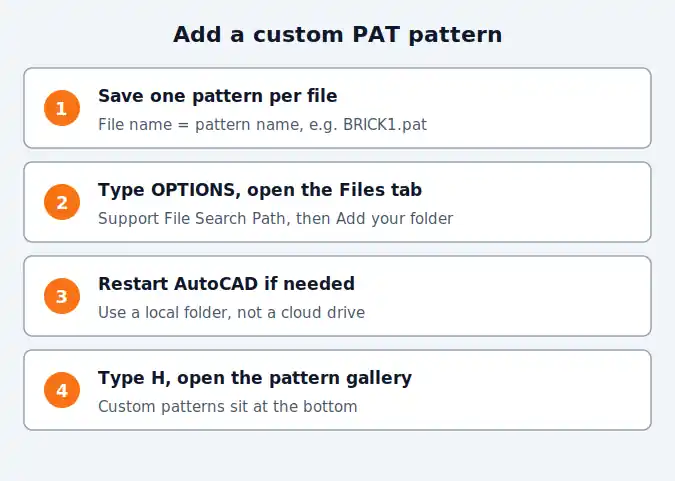
Task: Click the orange number 4 badge
Action: (x=62, y=390)
